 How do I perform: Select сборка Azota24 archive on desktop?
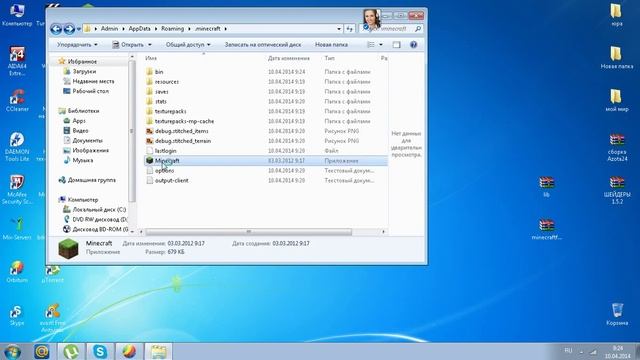(617, 147)
